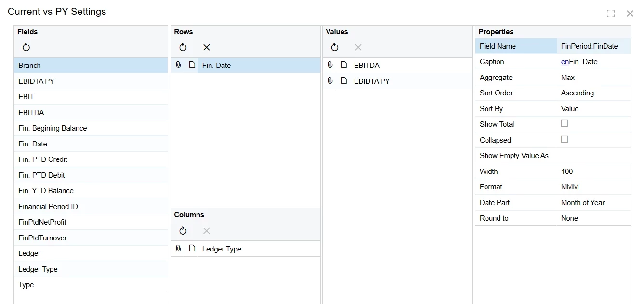644x304 pixels.
Task: Change the Sort Order Ascending value
Action: click(x=593, y=93)
